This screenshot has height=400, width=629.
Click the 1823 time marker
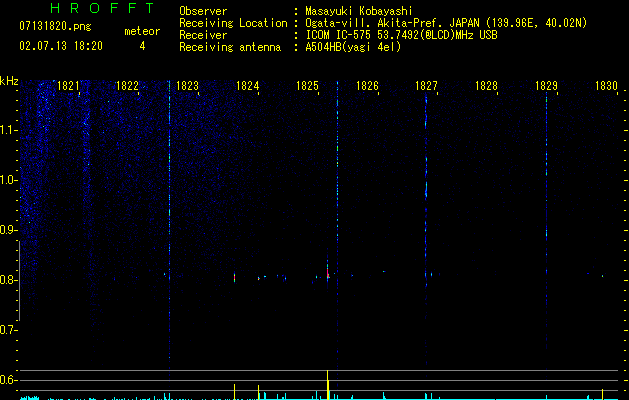click(187, 86)
